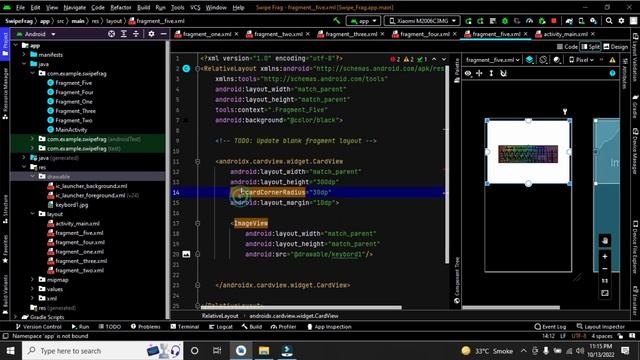Toggle Resource Manager side tab
The height and width of the screenshot is (360, 640).
point(5,93)
